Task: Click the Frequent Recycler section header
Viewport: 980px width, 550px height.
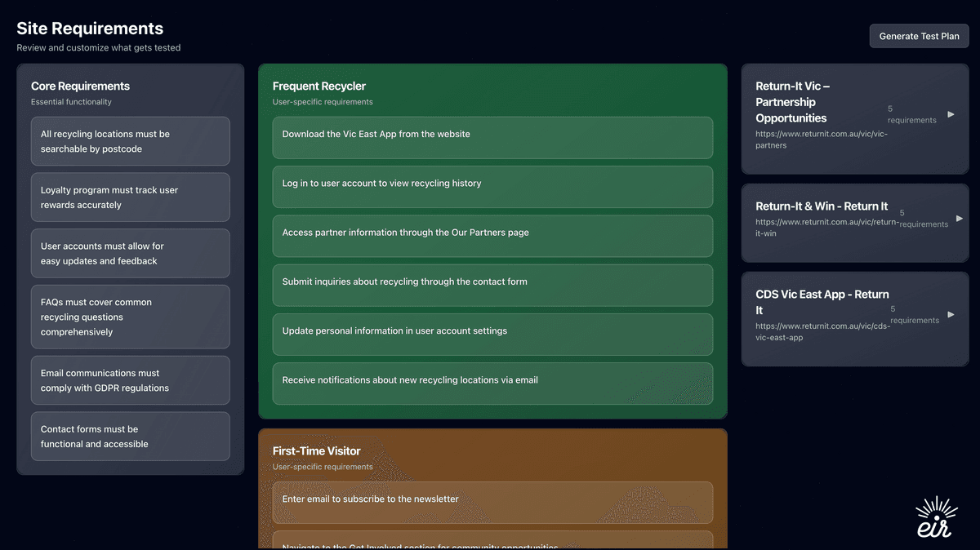Action: point(318,86)
